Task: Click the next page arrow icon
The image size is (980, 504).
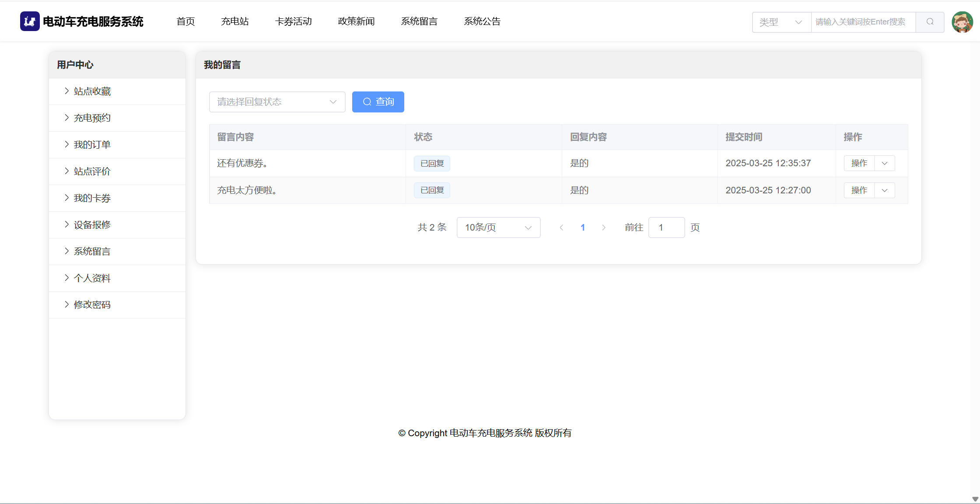Action: pos(604,227)
